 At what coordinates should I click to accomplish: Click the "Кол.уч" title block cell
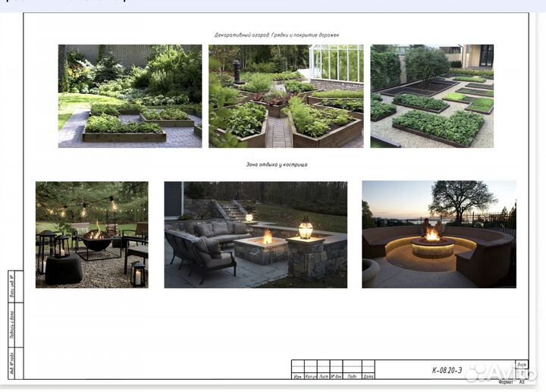(310, 376)
